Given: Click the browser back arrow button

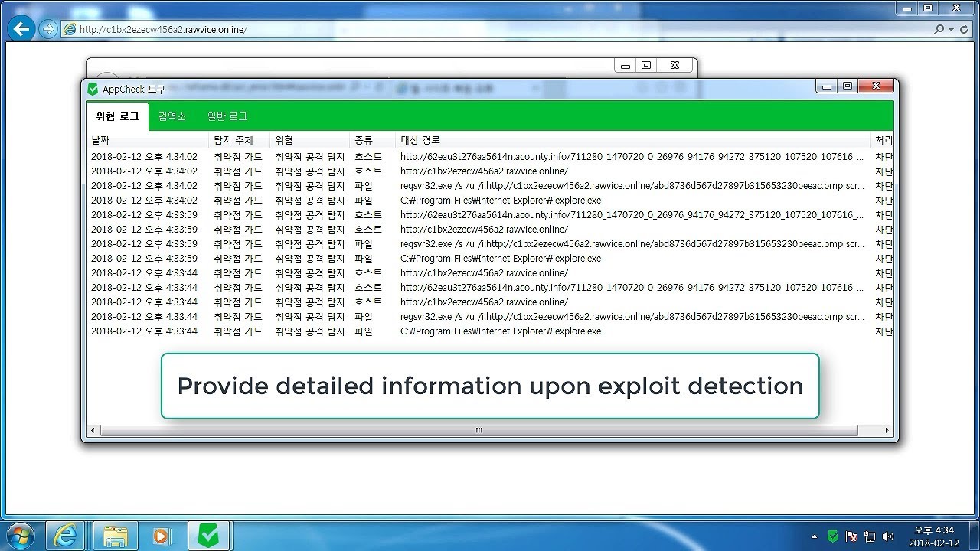Looking at the screenshot, I should tap(22, 29).
